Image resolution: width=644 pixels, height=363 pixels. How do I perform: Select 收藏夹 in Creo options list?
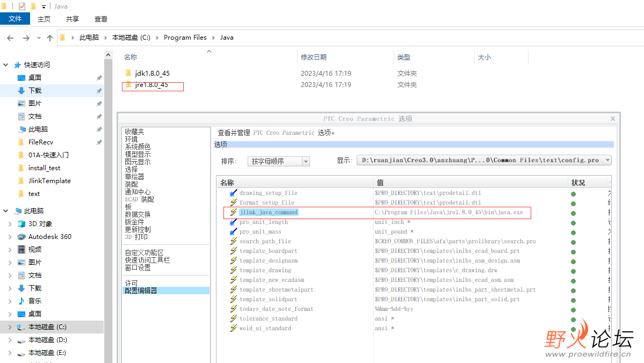pyautogui.click(x=135, y=132)
